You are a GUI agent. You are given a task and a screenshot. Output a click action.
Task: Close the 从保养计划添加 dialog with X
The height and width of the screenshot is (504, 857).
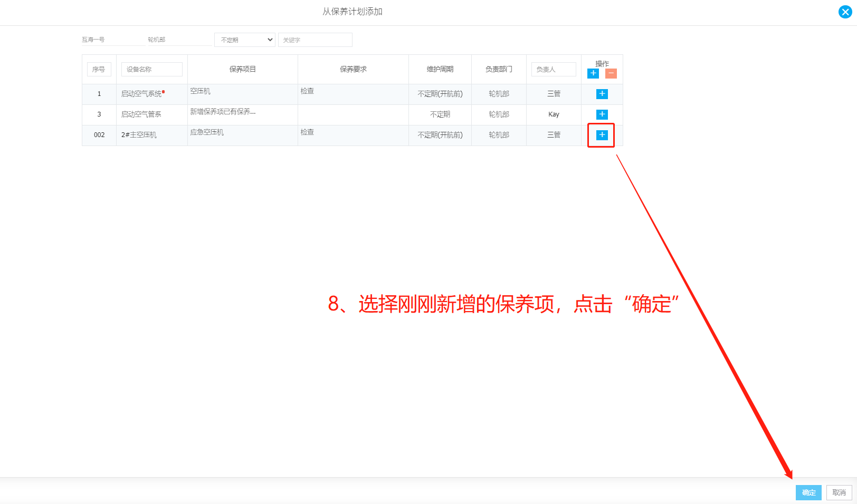(845, 12)
